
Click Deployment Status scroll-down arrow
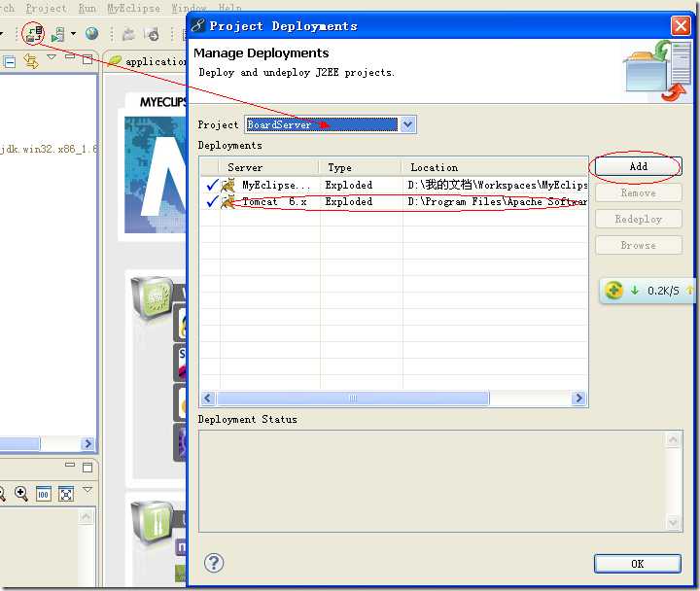click(x=673, y=522)
